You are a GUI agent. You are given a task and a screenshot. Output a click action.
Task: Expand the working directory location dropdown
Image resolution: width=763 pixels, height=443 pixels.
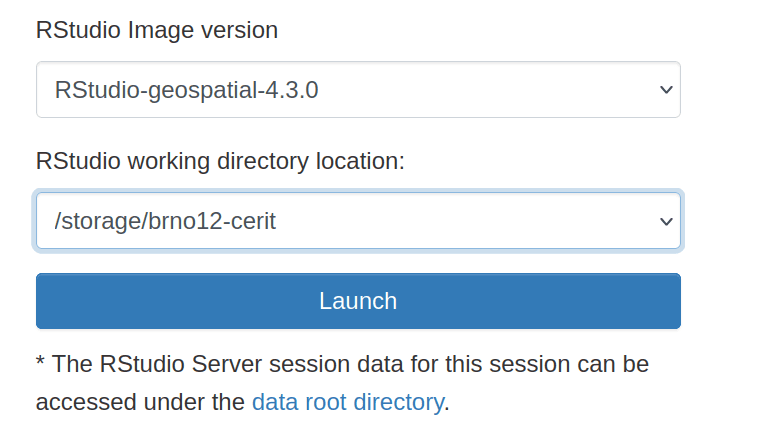[x=357, y=221]
